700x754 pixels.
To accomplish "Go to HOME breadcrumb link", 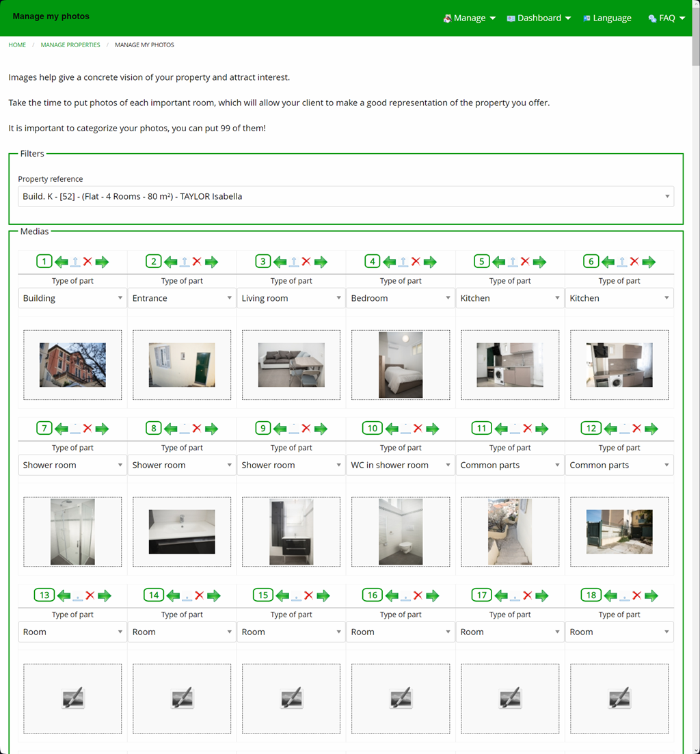I will click(x=17, y=44).
